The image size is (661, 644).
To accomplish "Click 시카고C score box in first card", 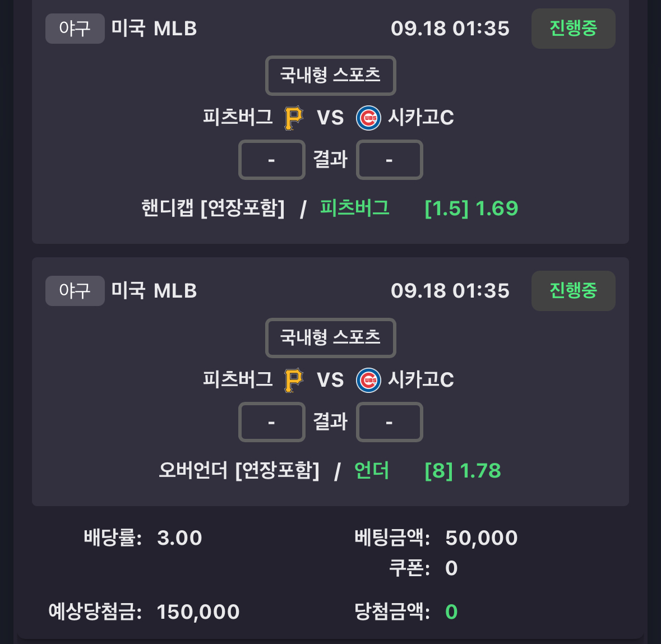I will [390, 160].
